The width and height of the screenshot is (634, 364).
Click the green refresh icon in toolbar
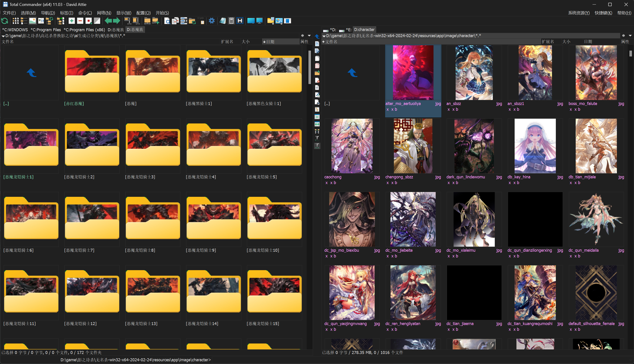click(5, 21)
